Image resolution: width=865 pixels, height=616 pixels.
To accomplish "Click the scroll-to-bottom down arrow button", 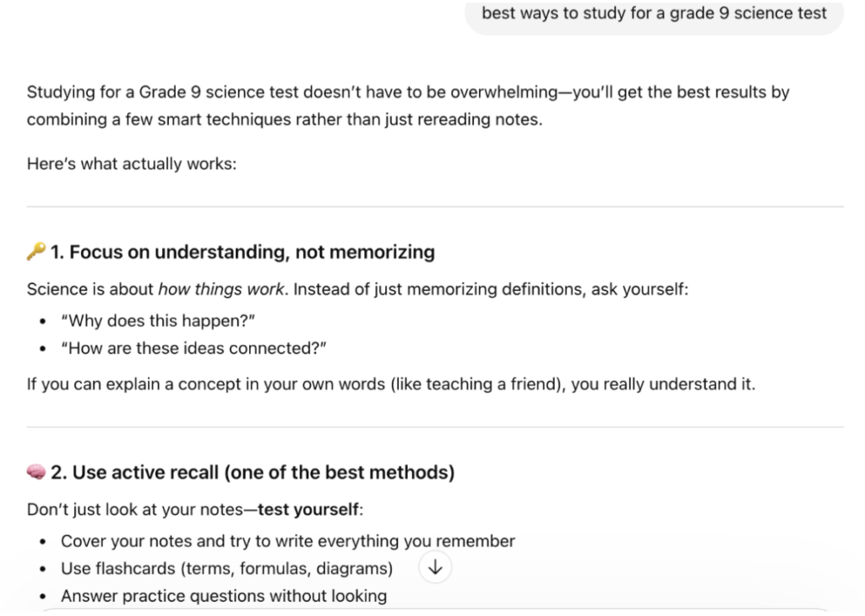I will click(x=435, y=568).
